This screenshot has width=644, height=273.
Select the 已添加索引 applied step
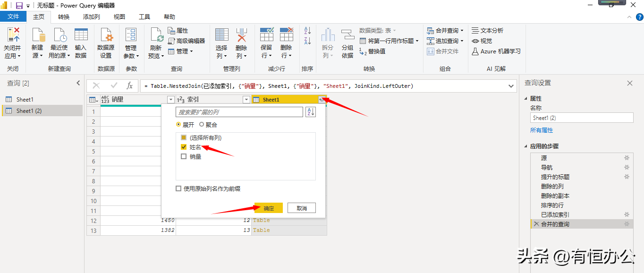click(581, 215)
